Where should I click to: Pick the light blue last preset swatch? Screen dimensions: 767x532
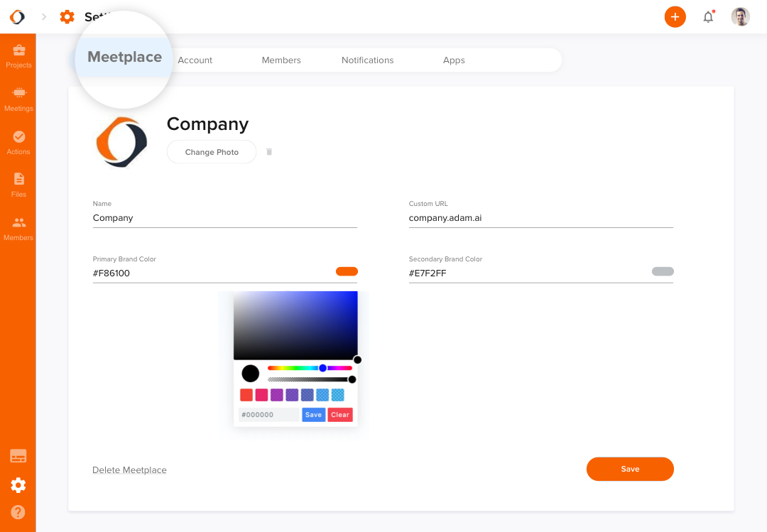pos(338,395)
